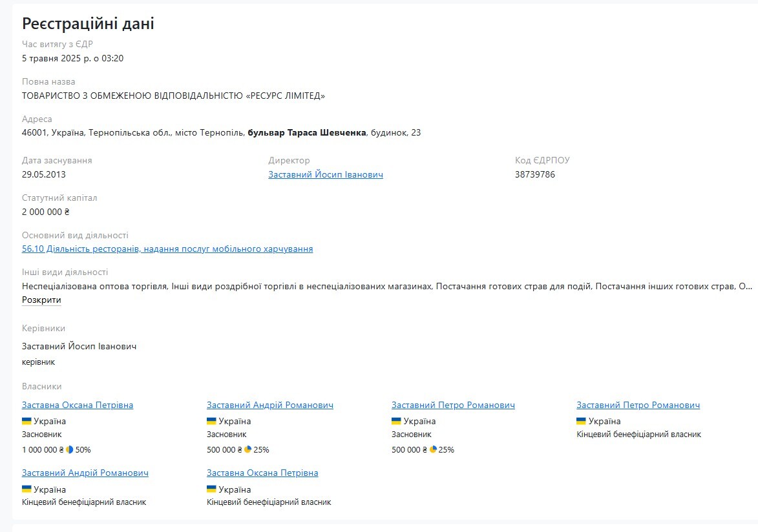758x532 pixels.
Task: Click the truncated other activities text
Action: pos(386,287)
